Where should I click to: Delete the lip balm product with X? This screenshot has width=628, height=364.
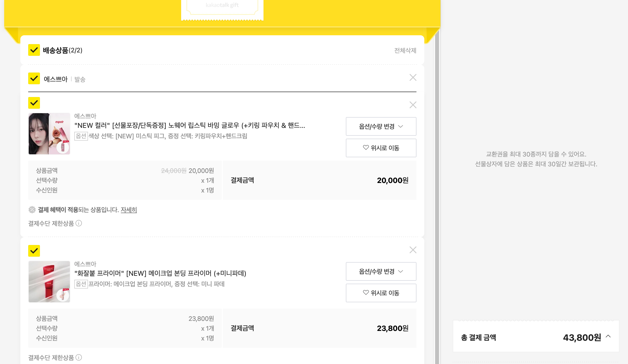(x=413, y=105)
